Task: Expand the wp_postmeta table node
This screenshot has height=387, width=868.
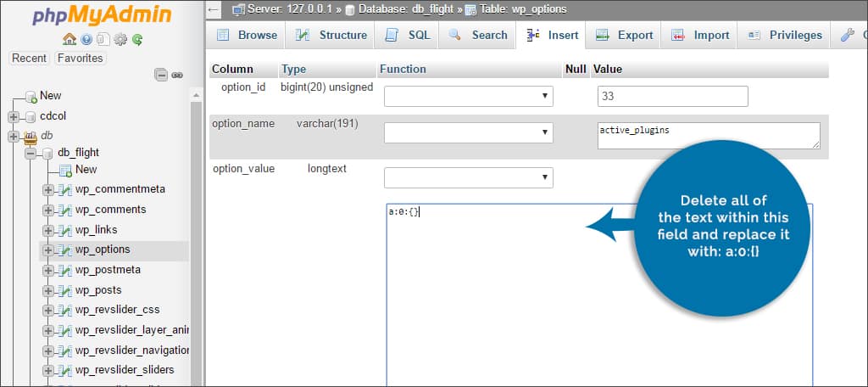Action: click(48, 271)
